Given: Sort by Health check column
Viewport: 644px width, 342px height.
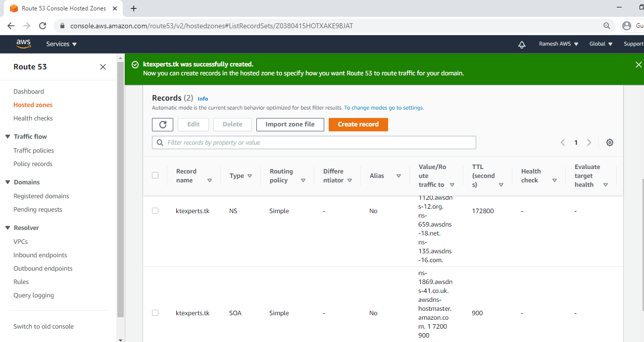Looking at the screenshot, I should coord(554,180).
